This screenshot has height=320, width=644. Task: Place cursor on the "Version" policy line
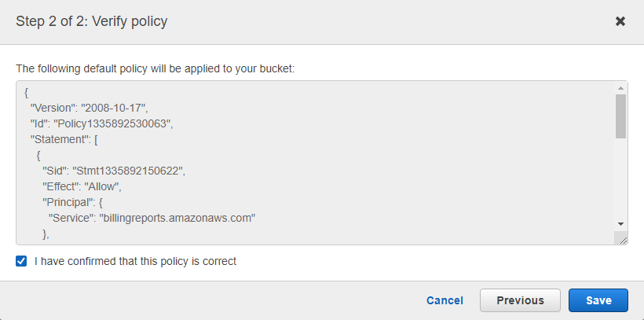[89, 109]
